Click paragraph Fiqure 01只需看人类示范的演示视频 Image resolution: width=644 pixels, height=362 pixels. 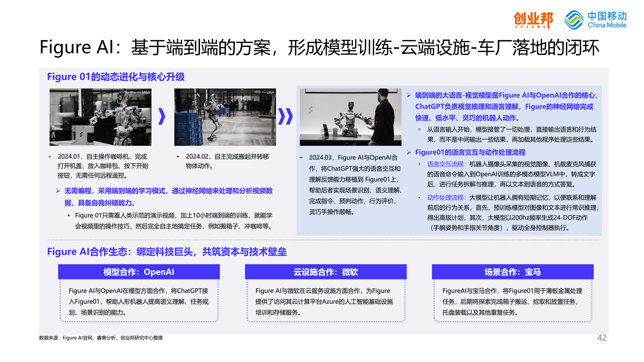[174, 221]
